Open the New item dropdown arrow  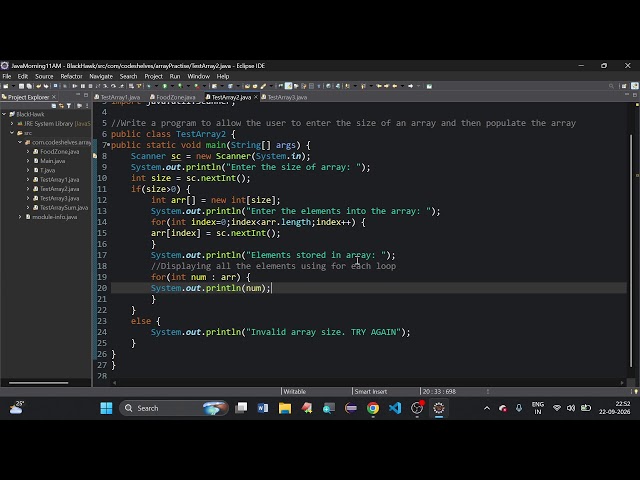13,86
